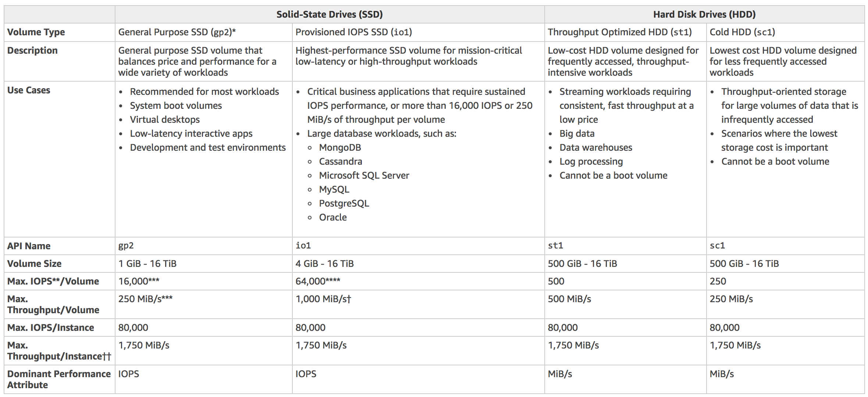This screenshot has width=868, height=397.
Task: Click the st1 max IOPS value 500
Action: click(556, 281)
